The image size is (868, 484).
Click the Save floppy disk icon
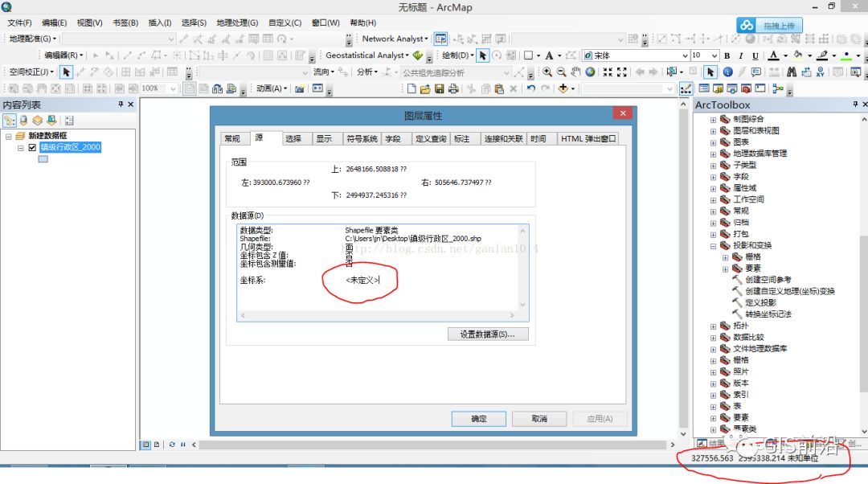[440, 88]
